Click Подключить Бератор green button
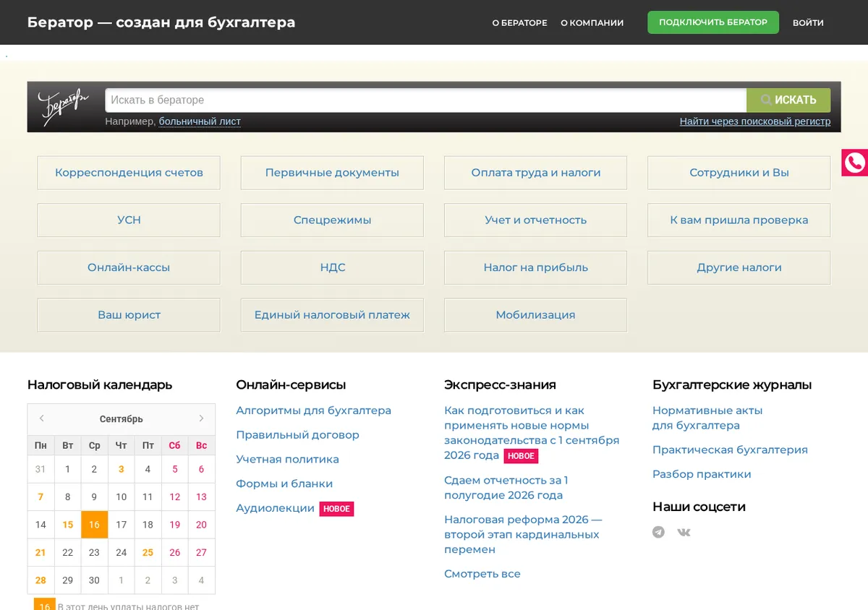Viewport: 868px width, 610px height. (x=713, y=22)
